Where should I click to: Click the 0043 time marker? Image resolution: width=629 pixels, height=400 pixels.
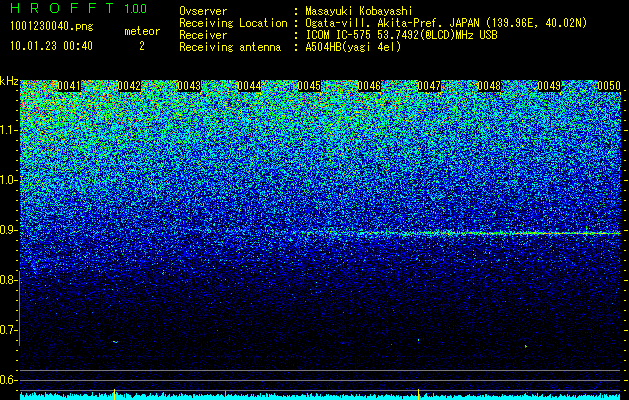(x=189, y=86)
